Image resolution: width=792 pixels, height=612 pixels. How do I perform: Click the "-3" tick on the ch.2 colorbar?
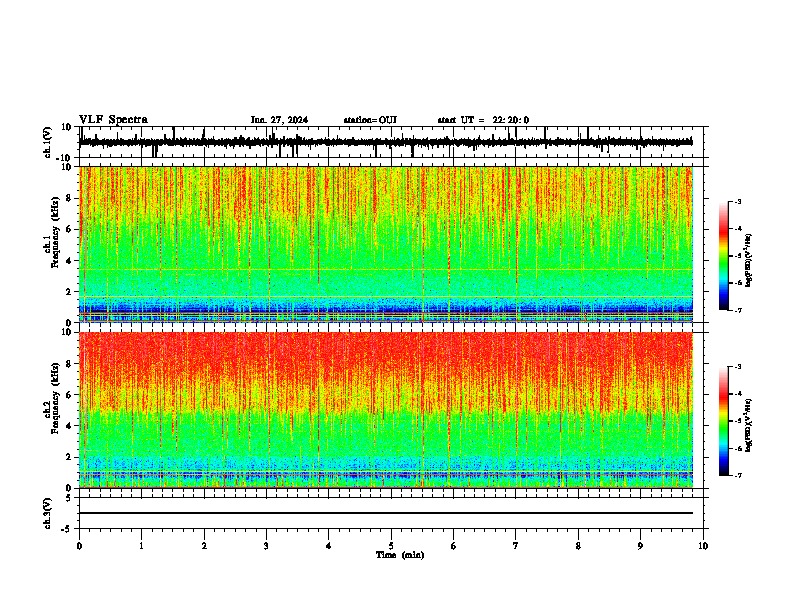738,367
